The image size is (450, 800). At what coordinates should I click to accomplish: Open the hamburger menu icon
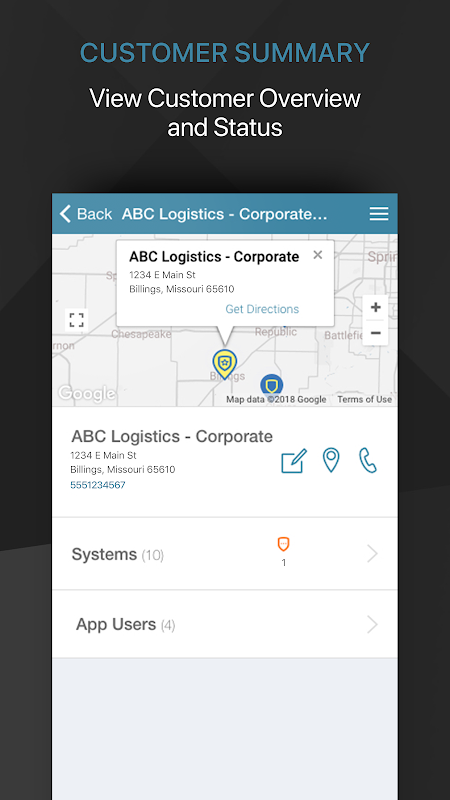379,214
